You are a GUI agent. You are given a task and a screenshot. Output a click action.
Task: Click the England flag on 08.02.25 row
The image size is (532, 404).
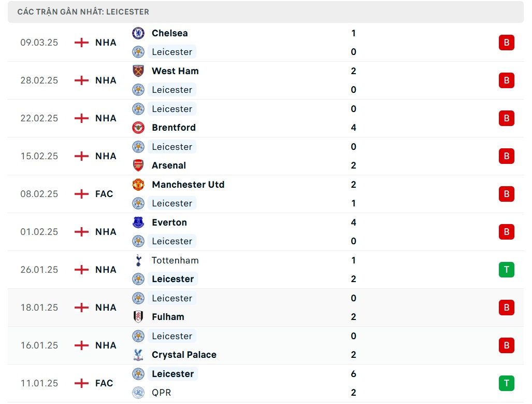[81, 194]
